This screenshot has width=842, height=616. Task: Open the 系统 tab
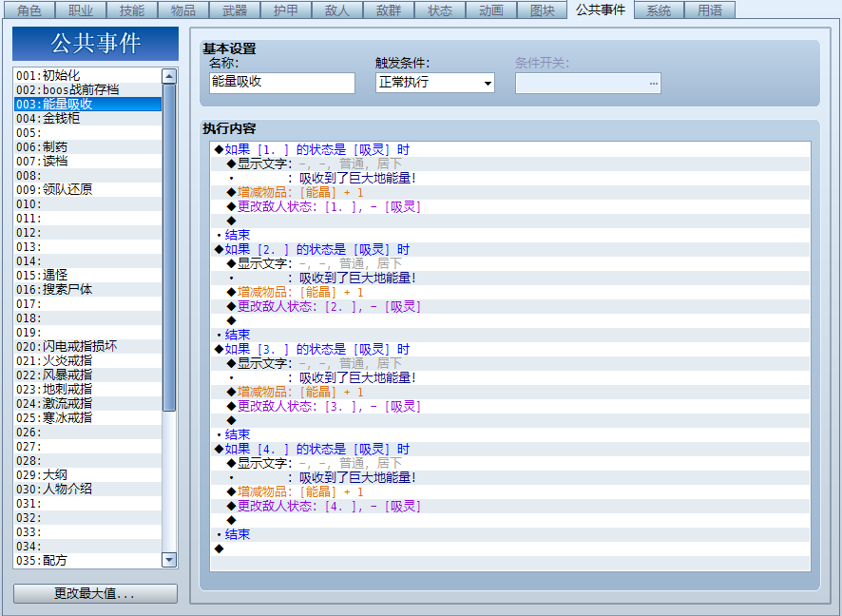click(659, 10)
